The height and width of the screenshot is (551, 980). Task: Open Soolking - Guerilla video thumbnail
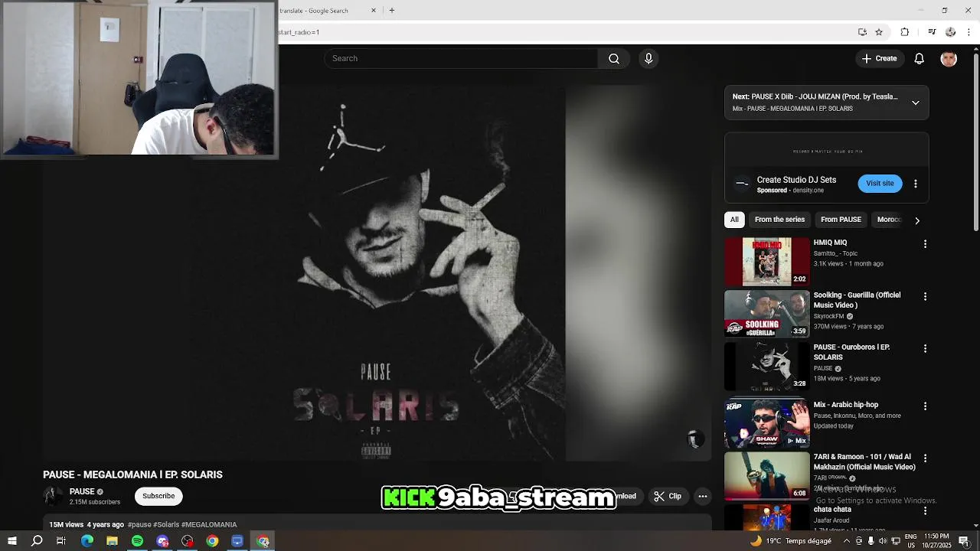point(766,314)
